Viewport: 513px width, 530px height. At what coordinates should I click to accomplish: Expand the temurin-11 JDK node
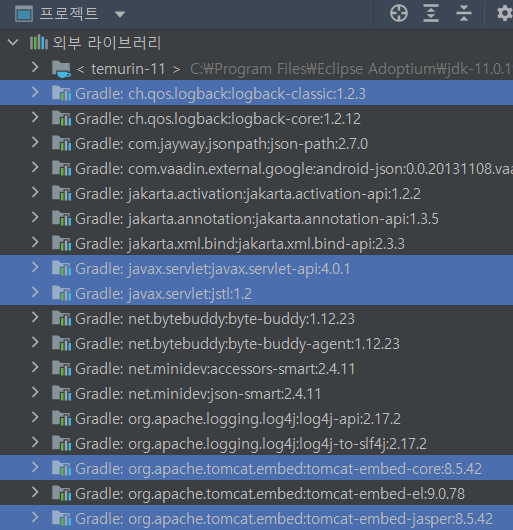[35, 68]
